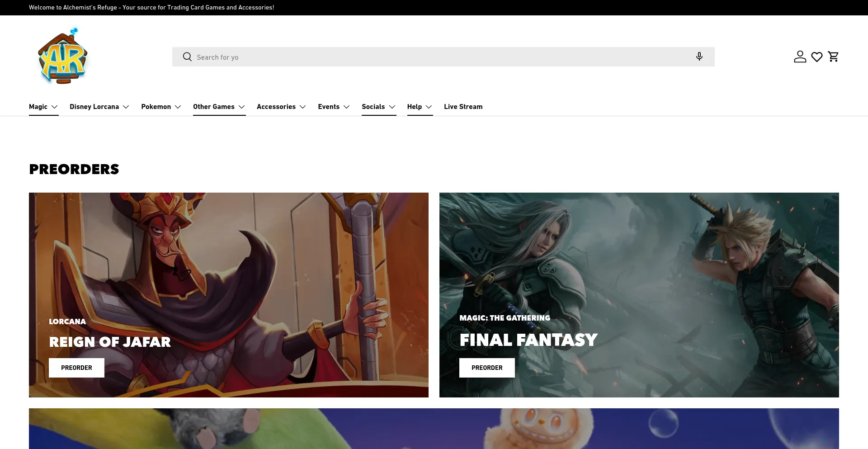Open the account profile icon
This screenshot has height=449, width=868.
pyautogui.click(x=800, y=57)
